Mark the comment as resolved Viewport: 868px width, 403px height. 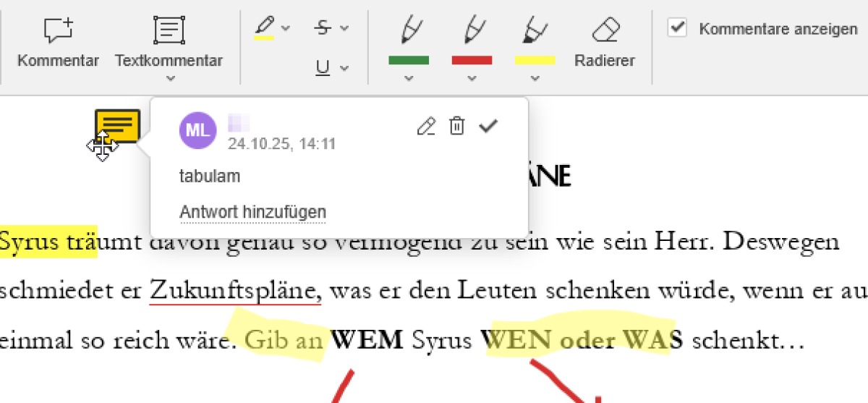pos(489,127)
